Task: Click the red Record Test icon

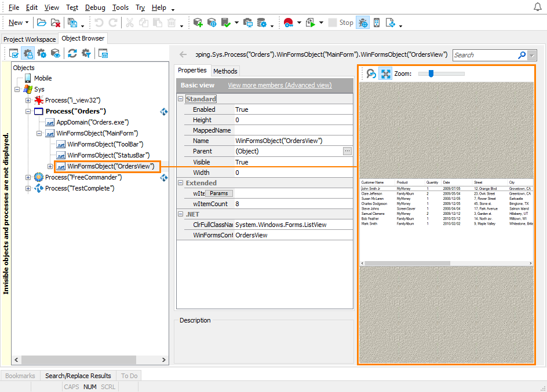Action: point(288,23)
